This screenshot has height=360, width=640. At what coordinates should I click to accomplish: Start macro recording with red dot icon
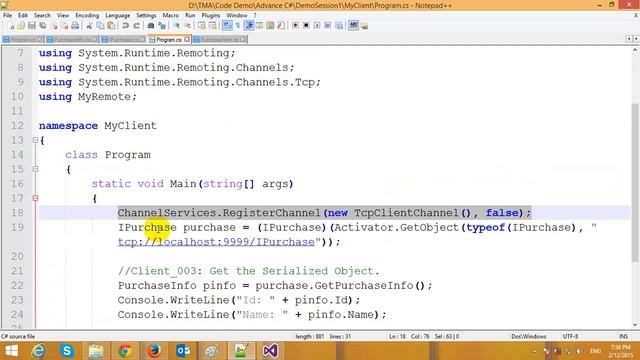296,26
